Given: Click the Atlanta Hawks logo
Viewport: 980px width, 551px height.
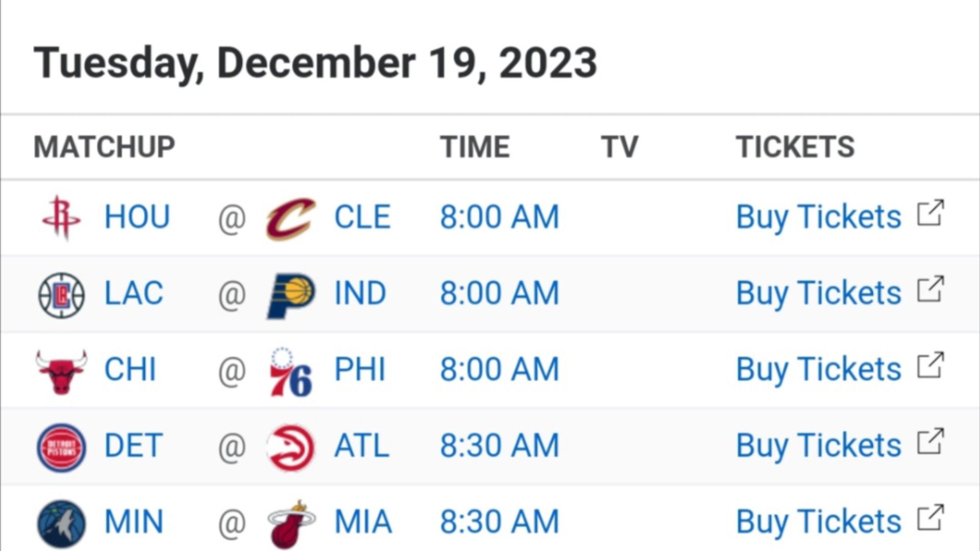Looking at the screenshot, I should coord(291,447).
